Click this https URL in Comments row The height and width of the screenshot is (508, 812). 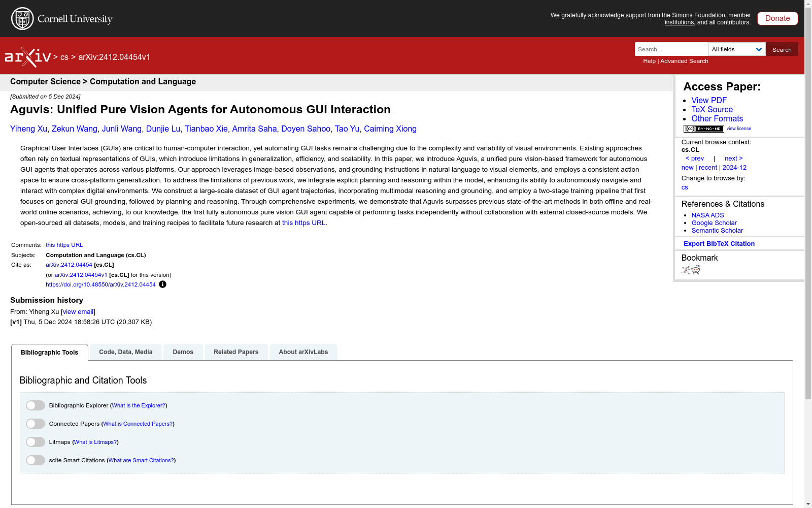[64, 245]
